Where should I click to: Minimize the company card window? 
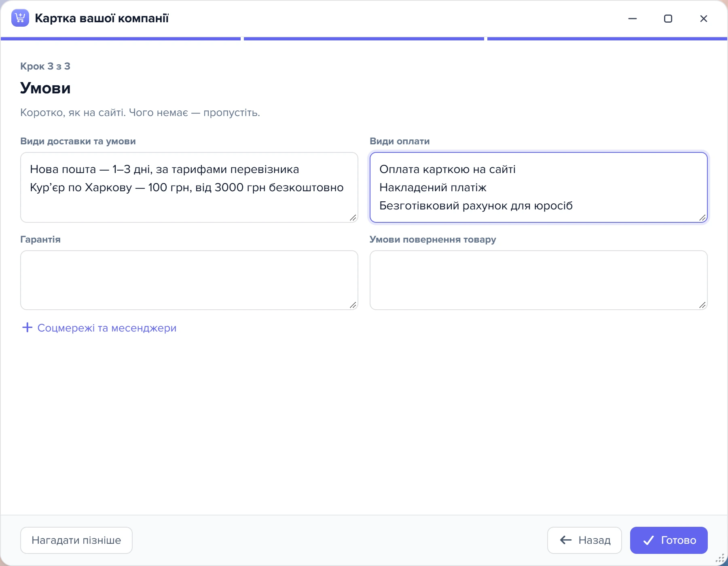click(x=633, y=19)
